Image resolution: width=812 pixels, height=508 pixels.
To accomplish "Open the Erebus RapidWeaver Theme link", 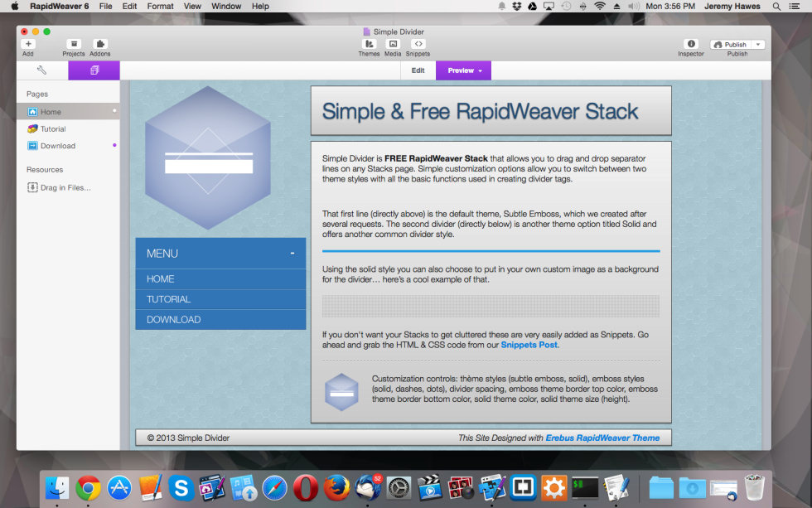I will [x=602, y=438].
